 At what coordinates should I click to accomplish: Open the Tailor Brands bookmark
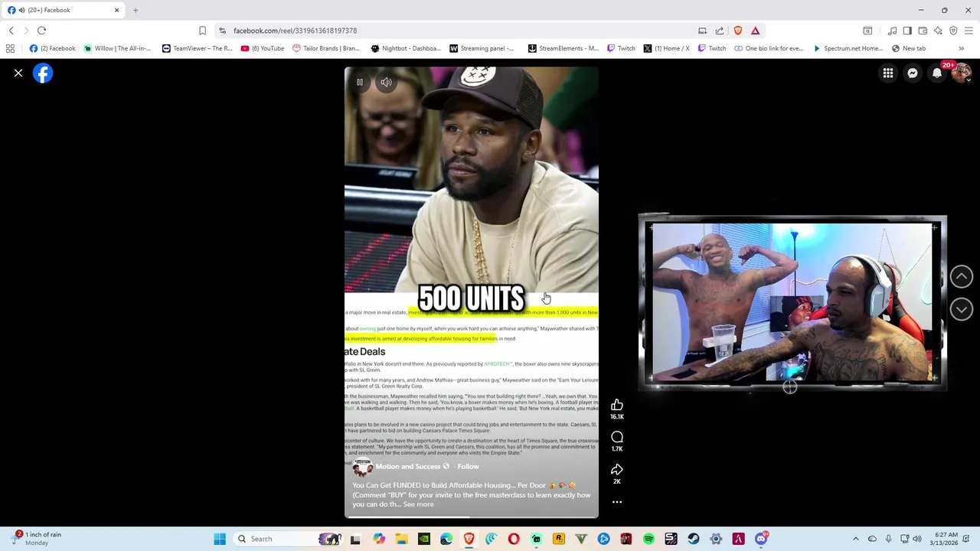pyautogui.click(x=325, y=48)
